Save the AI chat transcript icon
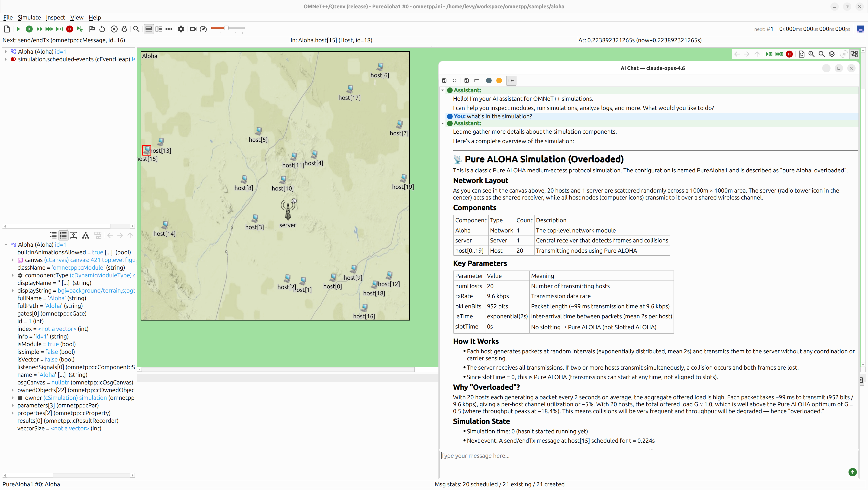868x490 pixels. [445, 81]
